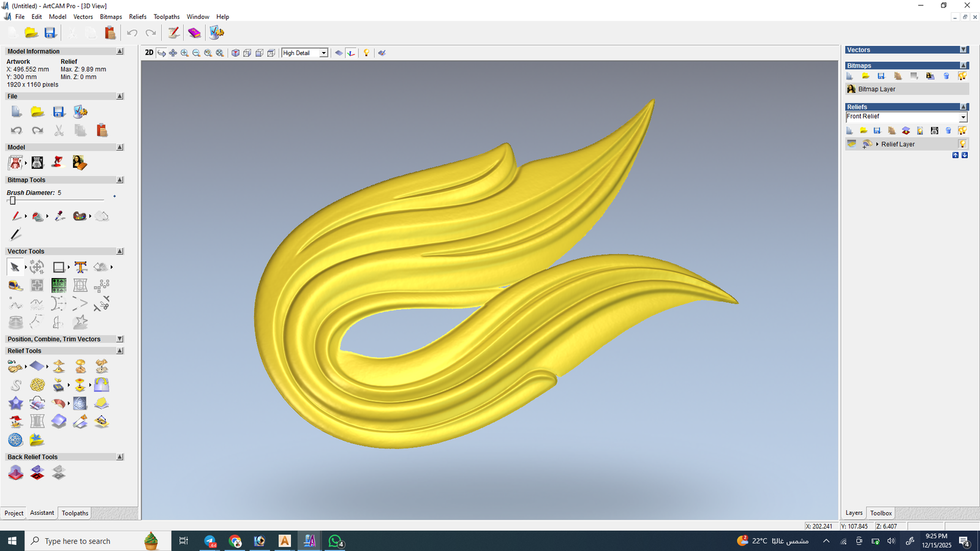
Task: Select the isometric view cube icon
Action: [235, 53]
